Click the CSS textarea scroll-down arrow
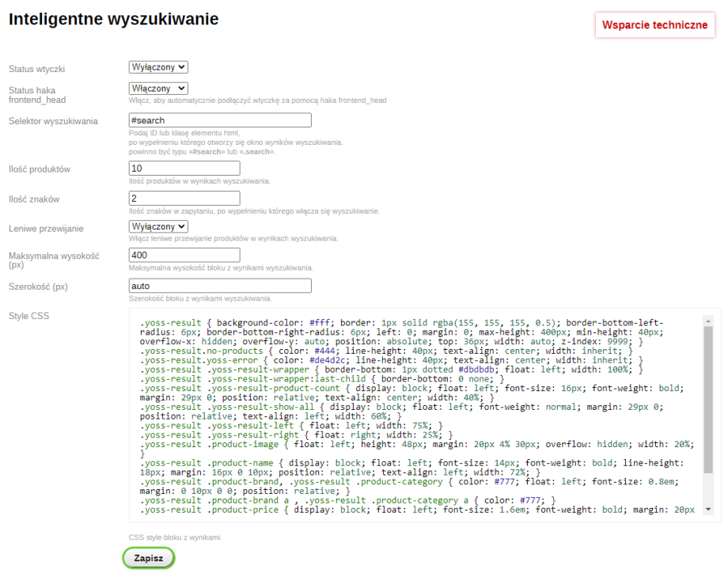Image resolution: width=728 pixels, height=588 pixels. point(708,510)
